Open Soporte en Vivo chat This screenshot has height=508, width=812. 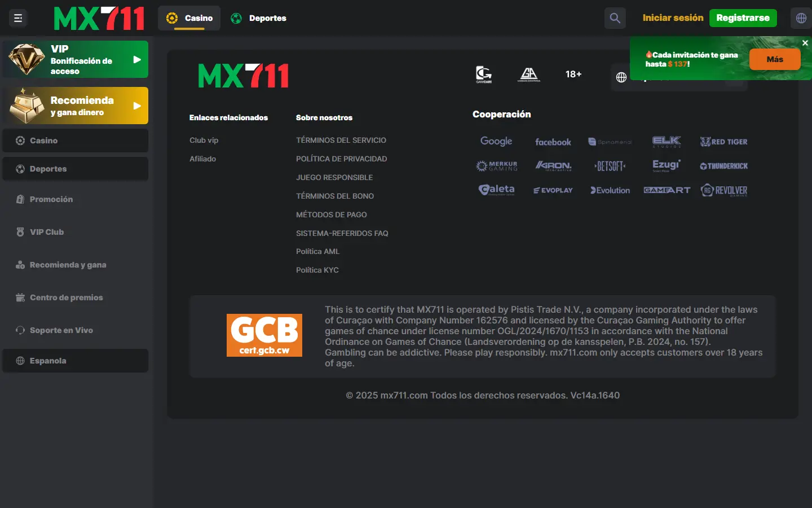tap(75, 330)
